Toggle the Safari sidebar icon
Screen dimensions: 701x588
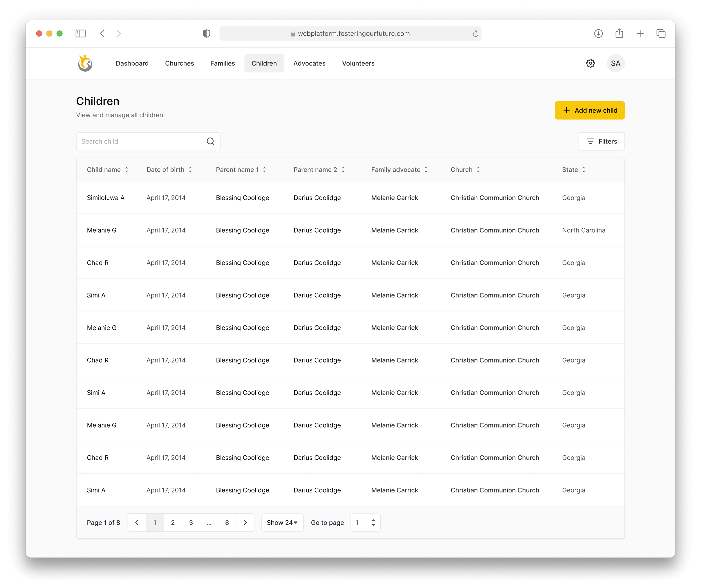[80, 34]
